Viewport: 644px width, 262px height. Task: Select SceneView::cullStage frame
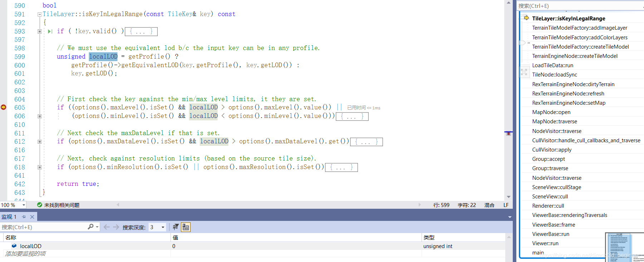pyautogui.click(x=556, y=187)
